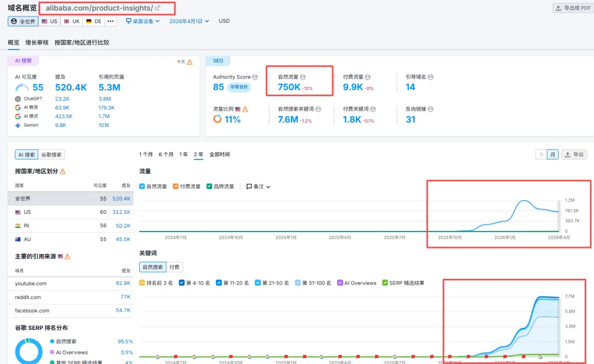This screenshot has height=364, width=594.
Task: Select the 1年 time range
Action: point(183,155)
